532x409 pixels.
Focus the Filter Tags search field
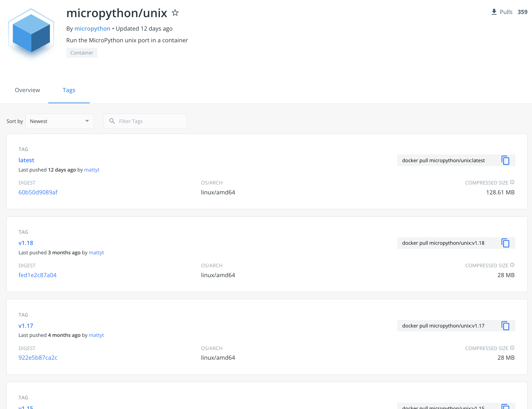click(x=150, y=121)
